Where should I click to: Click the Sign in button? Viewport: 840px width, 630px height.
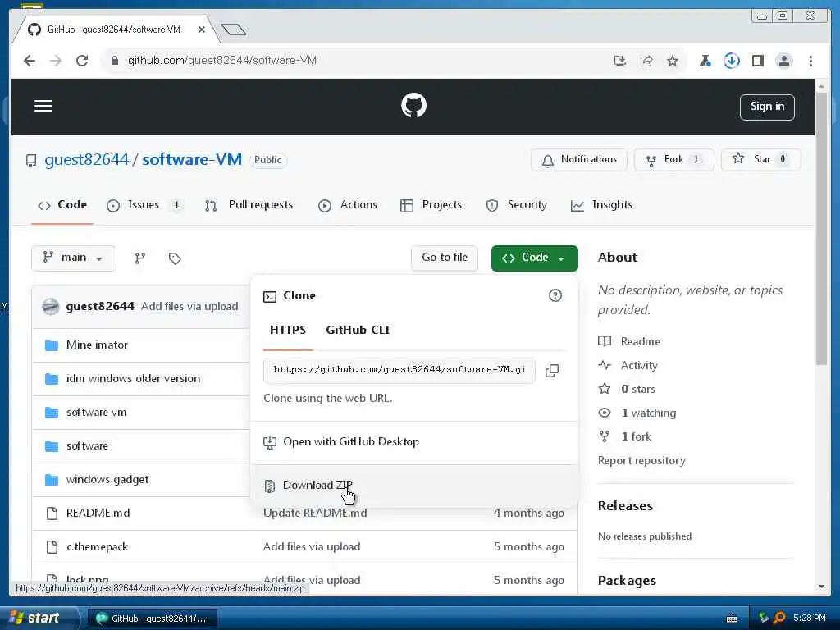pos(767,107)
